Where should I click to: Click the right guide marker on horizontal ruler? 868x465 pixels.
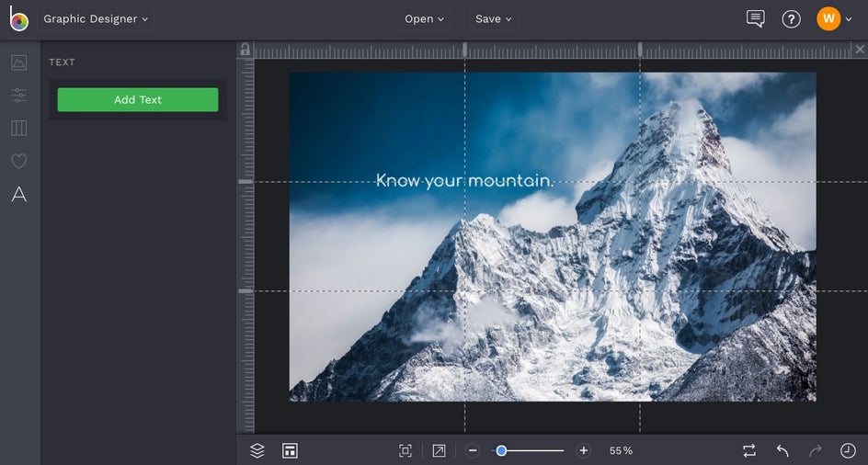(640, 50)
